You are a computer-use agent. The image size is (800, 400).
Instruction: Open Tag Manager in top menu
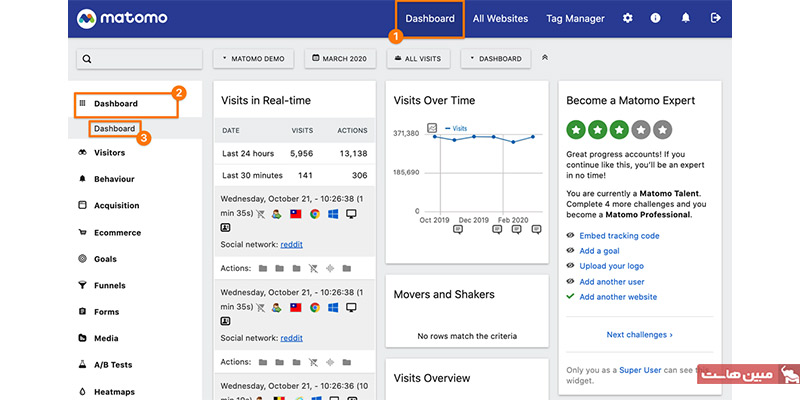coord(575,18)
